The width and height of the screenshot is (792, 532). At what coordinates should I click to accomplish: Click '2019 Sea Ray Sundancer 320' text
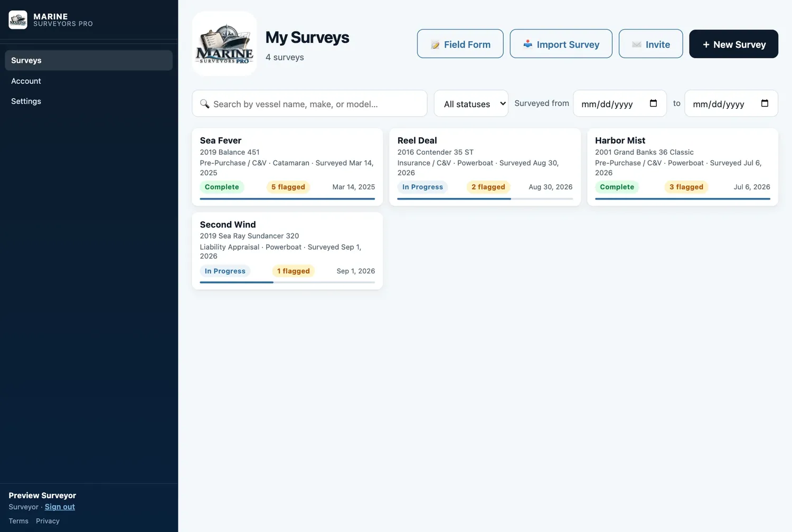pos(249,236)
